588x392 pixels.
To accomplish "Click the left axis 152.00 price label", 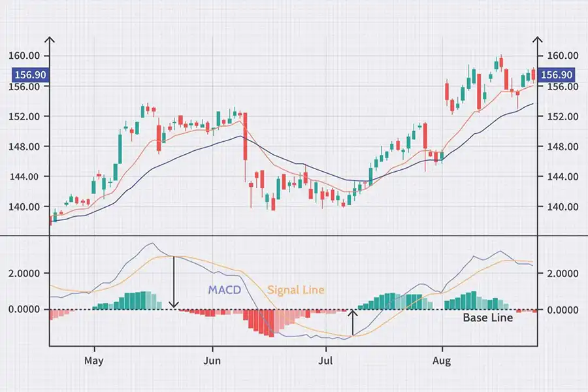I will click(x=24, y=117).
